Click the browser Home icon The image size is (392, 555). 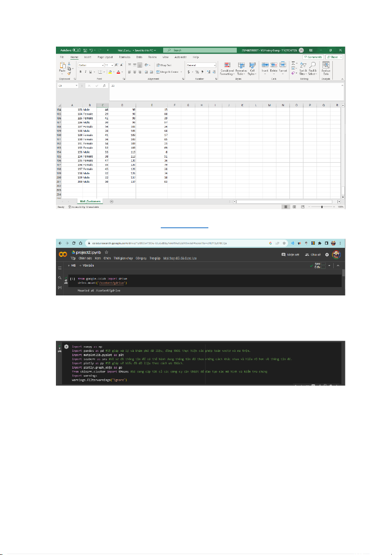[x=81, y=243]
